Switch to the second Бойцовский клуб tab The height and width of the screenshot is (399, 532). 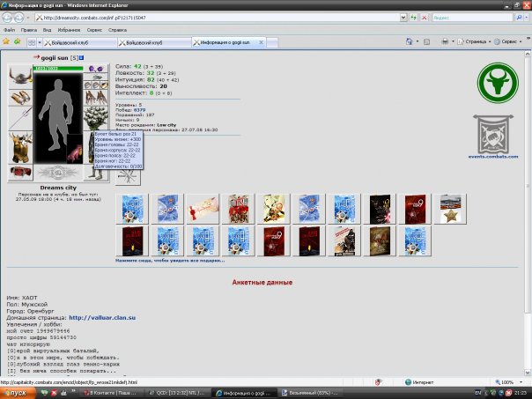pyautogui.click(x=154, y=43)
